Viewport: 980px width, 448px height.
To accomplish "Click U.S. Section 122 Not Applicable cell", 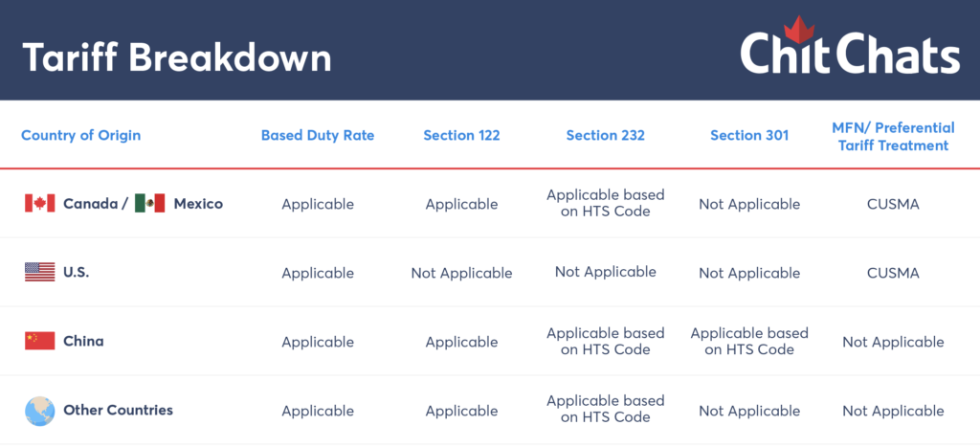I will tap(461, 273).
